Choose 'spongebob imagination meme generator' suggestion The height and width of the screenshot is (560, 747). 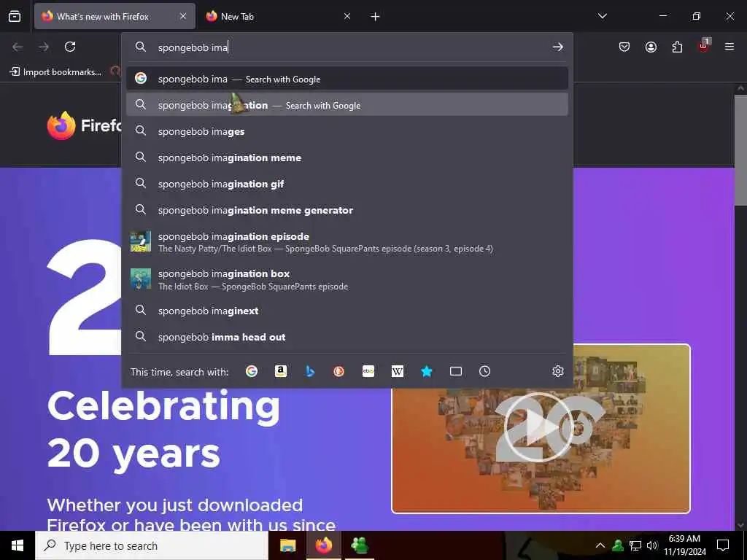[347, 209]
